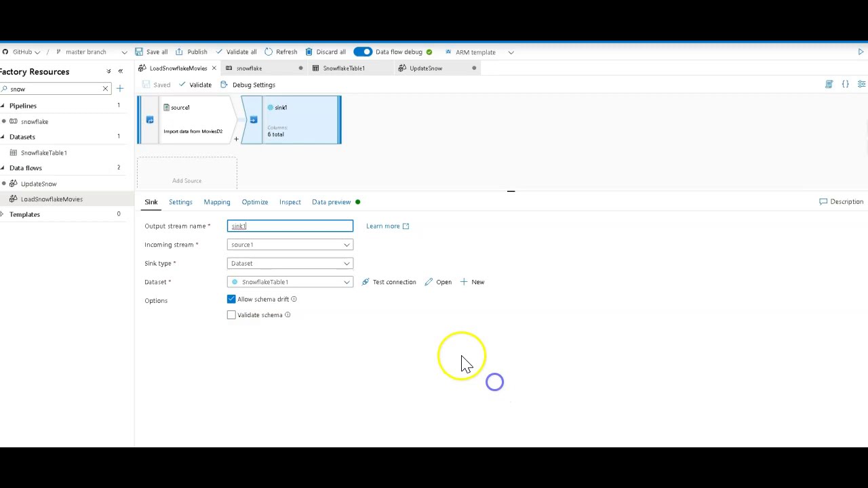The height and width of the screenshot is (488, 868).
Task: Open the Optimize tab
Action: tap(255, 202)
